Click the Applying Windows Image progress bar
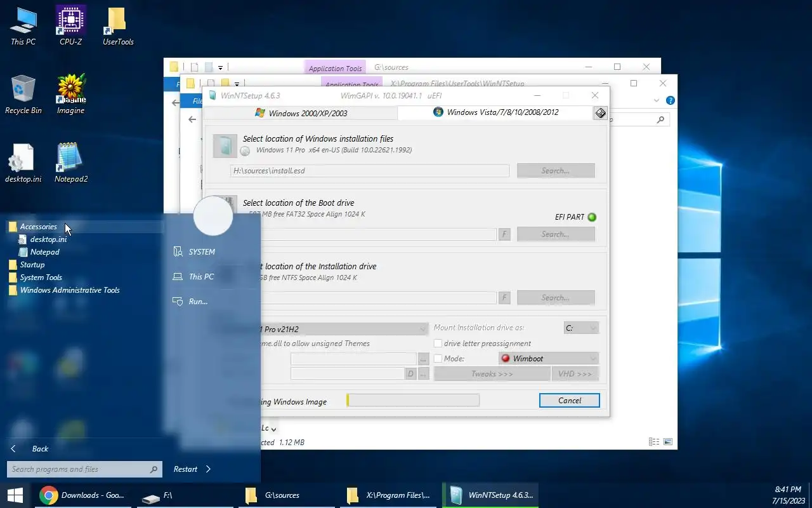This screenshot has height=508, width=812. (x=413, y=400)
